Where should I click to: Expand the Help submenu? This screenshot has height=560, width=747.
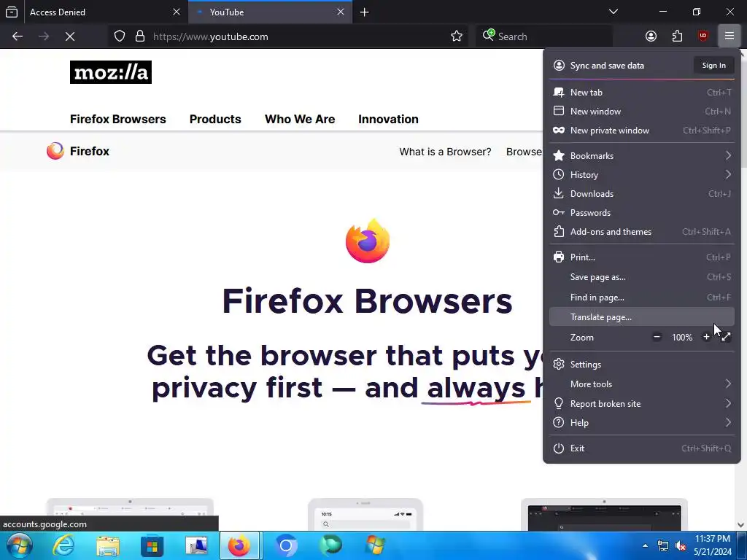(642, 422)
